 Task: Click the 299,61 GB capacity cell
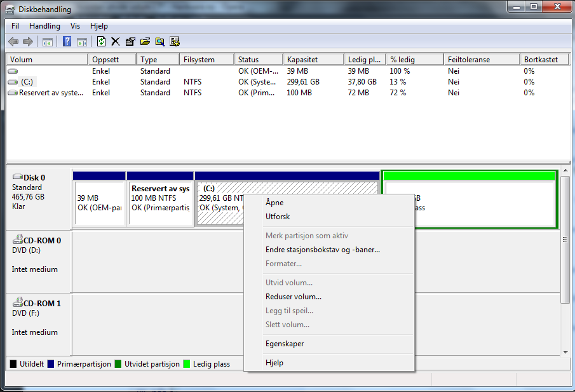click(x=303, y=82)
